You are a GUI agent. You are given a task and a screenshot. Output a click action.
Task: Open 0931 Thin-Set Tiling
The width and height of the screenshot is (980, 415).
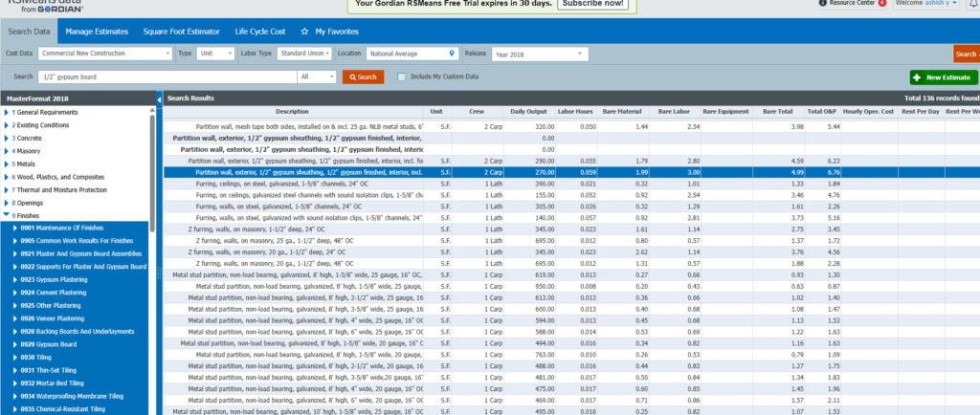50,370
